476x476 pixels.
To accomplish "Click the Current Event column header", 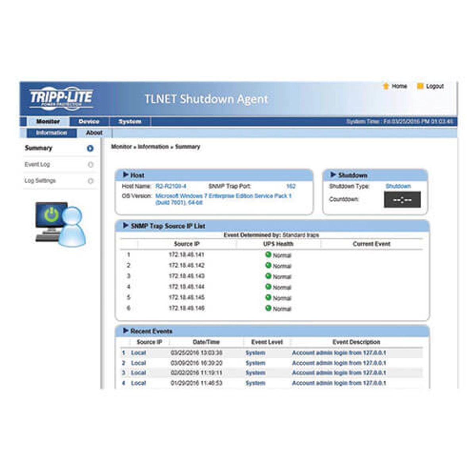I will tap(372, 244).
